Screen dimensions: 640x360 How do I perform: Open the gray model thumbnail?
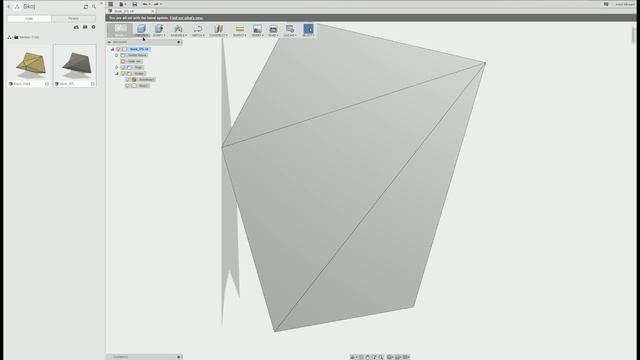click(75, 63)
